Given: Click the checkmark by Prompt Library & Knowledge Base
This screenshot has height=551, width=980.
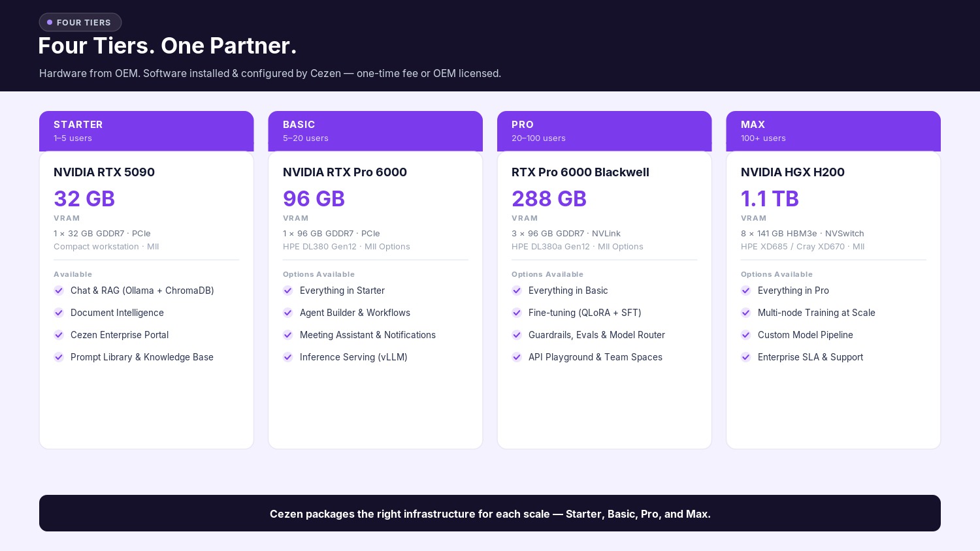Looking at the screenshot, I should (59, 357).
